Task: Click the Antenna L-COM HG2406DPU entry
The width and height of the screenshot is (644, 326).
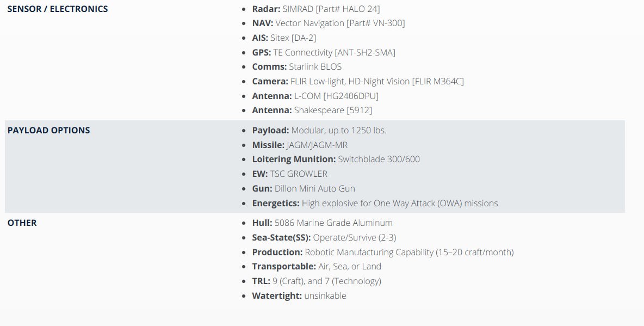Action: pos(315,96)
